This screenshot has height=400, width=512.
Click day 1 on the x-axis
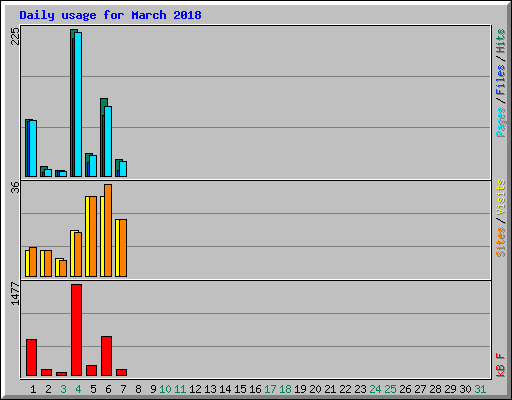[x=33, y=389]
